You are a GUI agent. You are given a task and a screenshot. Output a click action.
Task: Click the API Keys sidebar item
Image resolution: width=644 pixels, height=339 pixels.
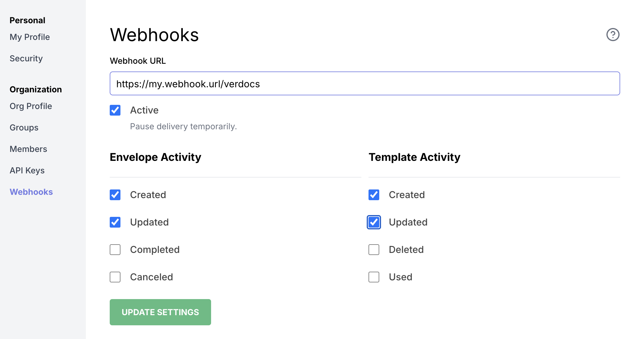tap(27, 170)
